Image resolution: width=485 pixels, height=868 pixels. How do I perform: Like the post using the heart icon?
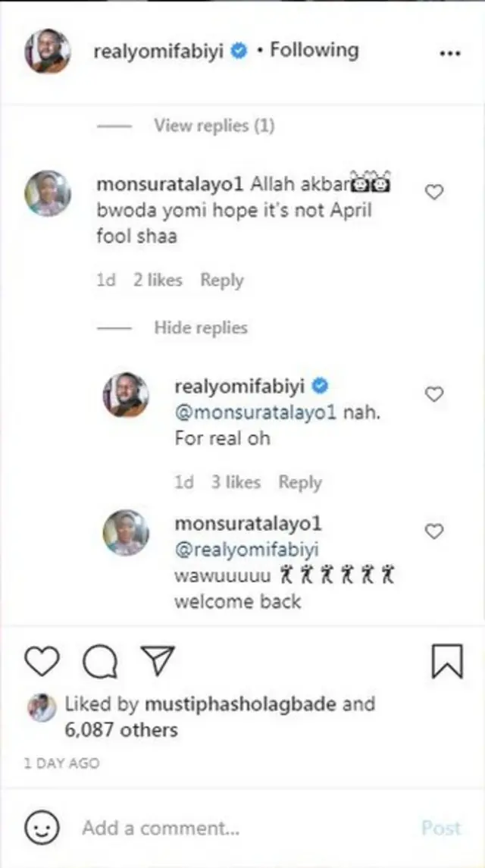pyautogui.click(x=42, y=660)
